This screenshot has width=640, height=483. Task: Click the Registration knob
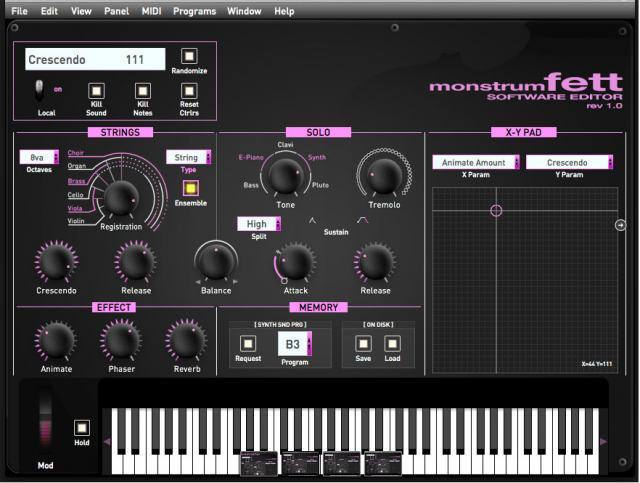[121, 199]
